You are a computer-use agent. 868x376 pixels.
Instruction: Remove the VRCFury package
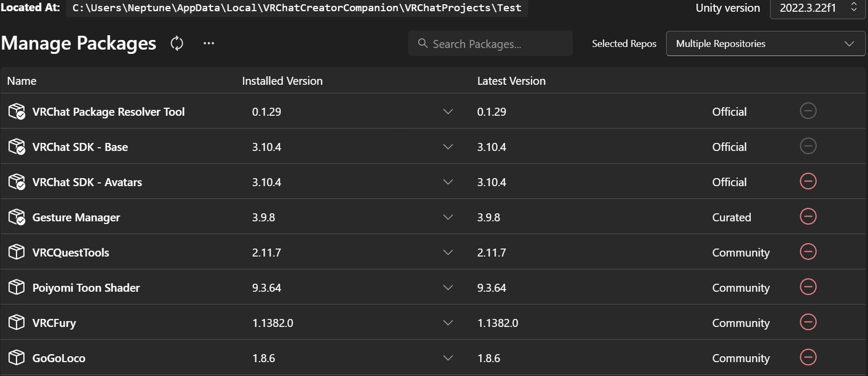click(808, 322)
